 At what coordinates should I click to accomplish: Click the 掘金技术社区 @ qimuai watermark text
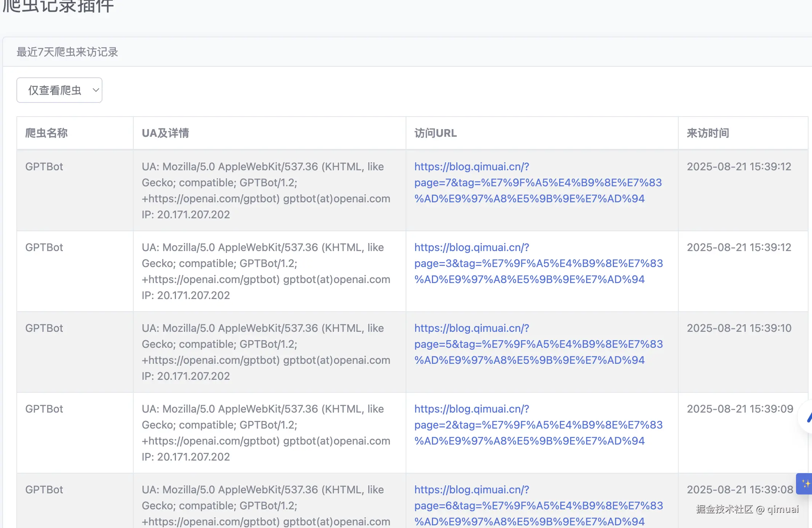(747, 509)
